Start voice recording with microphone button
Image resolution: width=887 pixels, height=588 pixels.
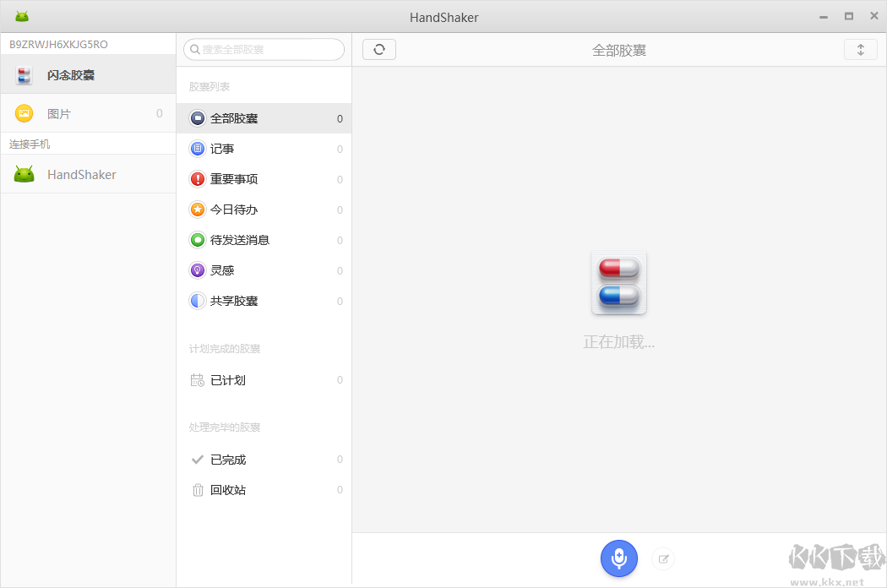coord(619,558)
